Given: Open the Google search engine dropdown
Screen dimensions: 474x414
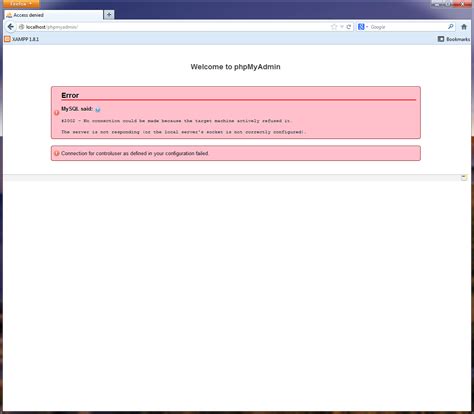Looking at the screenshot, I should tap(363, 27).
